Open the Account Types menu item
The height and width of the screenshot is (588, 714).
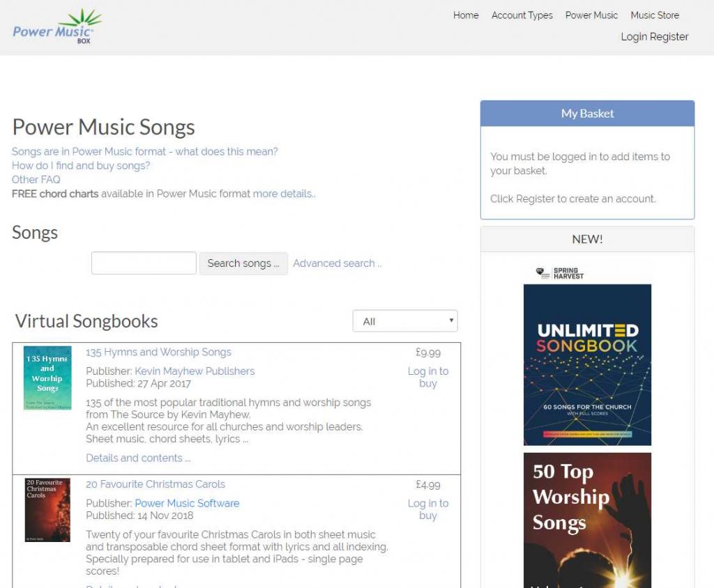(522, 15)
